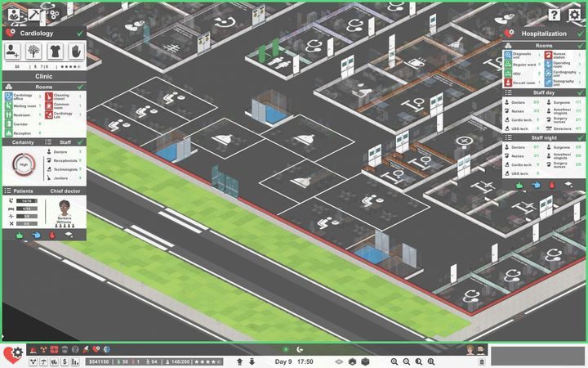The width and height of the screenshot is (588, 368).
Task: Collapse the Staff night section header
Action: (x=543, y=138)
